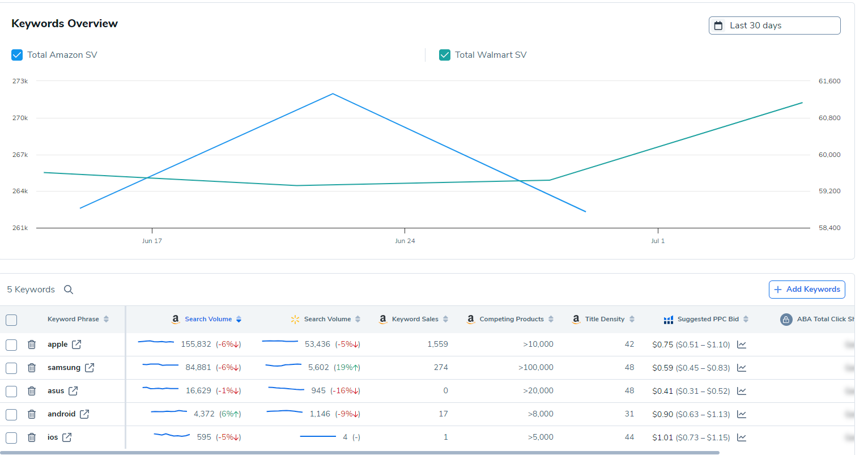This screenshot has width=868, height=455.
Task: Click the asus keyword phrase
Action: click(x=56, y=391)
